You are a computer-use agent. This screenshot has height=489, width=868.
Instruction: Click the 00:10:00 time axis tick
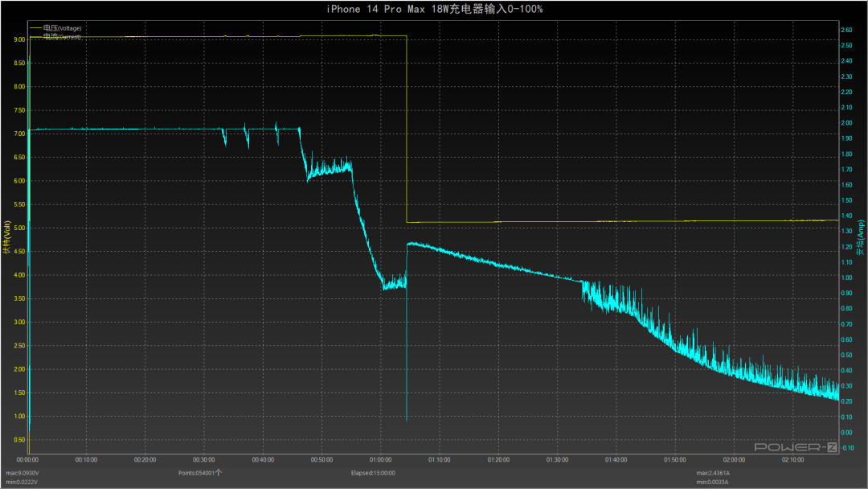click(86, 460)
